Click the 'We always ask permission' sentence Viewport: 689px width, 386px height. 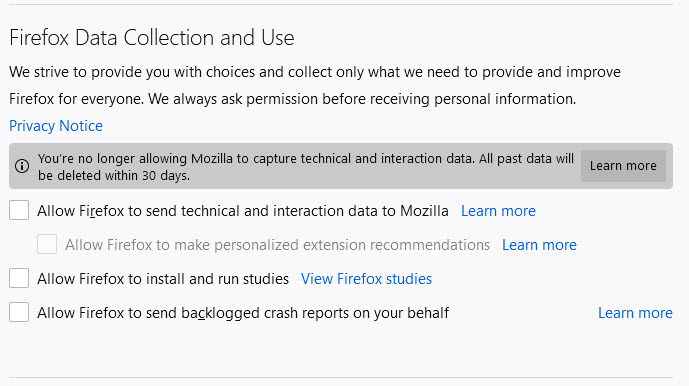click(x=362, y=99)
